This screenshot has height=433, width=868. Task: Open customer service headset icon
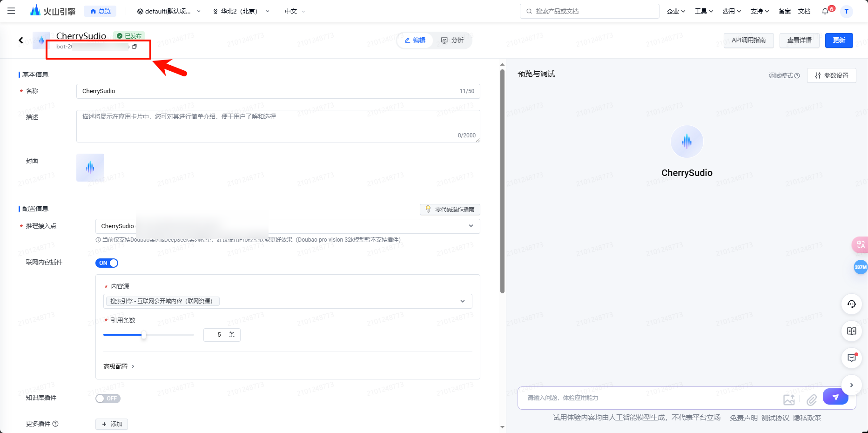(852, 304)
